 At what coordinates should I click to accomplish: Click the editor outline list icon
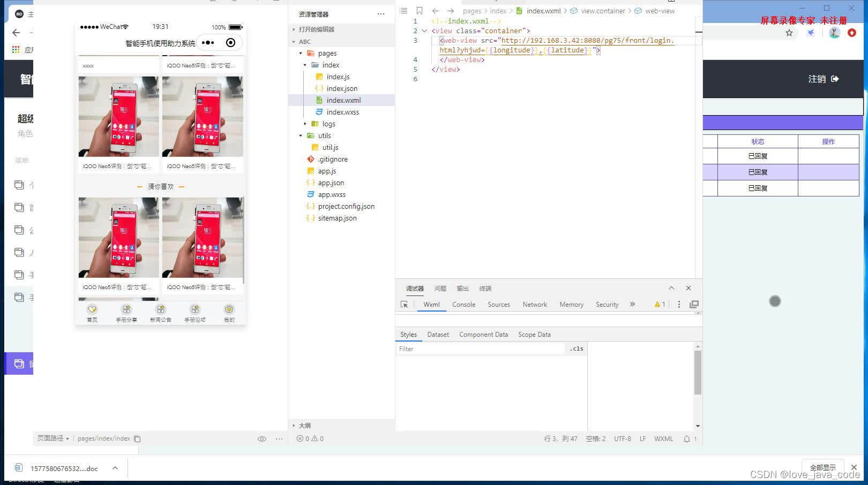(403, 11)
